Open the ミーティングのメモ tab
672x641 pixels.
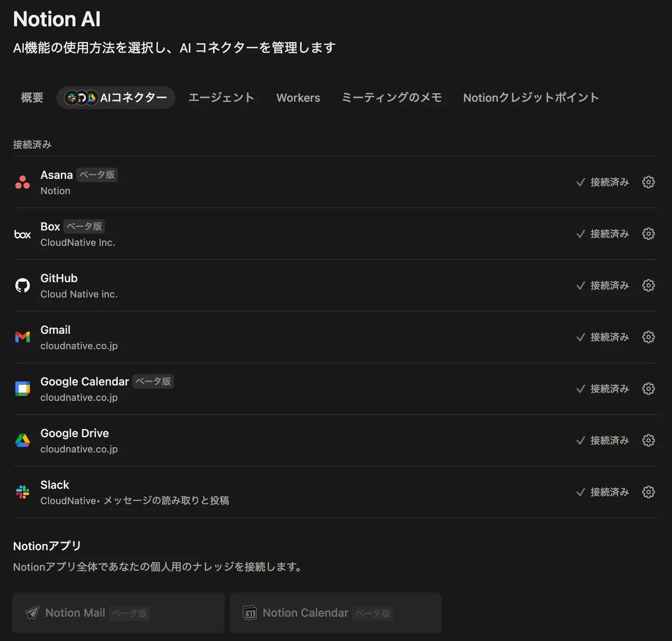(x=391, y=97)
